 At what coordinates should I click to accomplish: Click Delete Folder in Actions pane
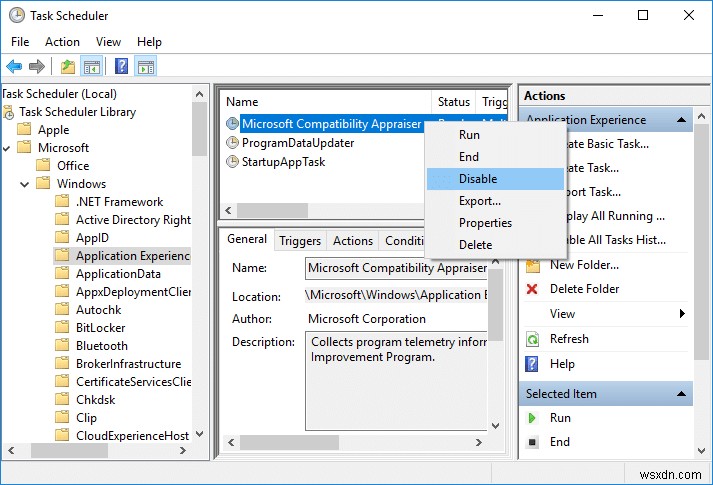tap(584, 289)
